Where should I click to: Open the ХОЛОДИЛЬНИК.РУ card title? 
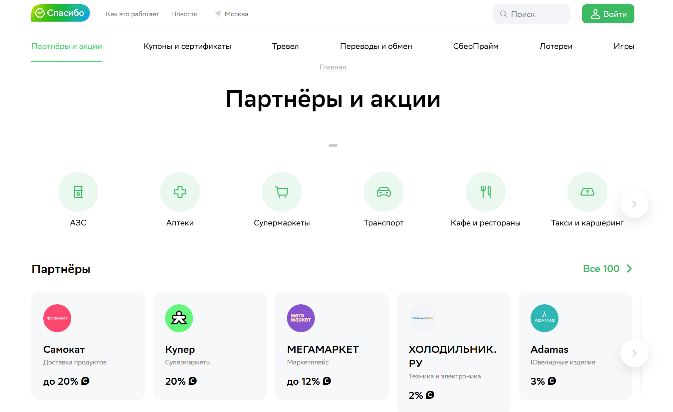(x=452, y=356)
